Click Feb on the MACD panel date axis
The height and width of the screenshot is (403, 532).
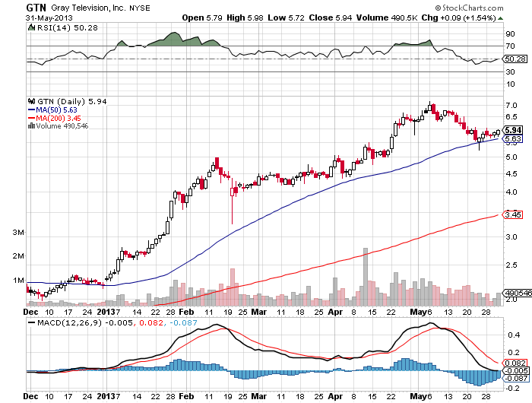pos(186,396)
